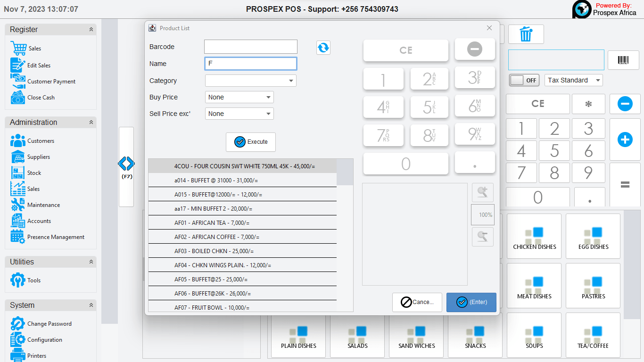Toggle the OFF switch near Tax Standard
The image size is (644, 362).
523,80
